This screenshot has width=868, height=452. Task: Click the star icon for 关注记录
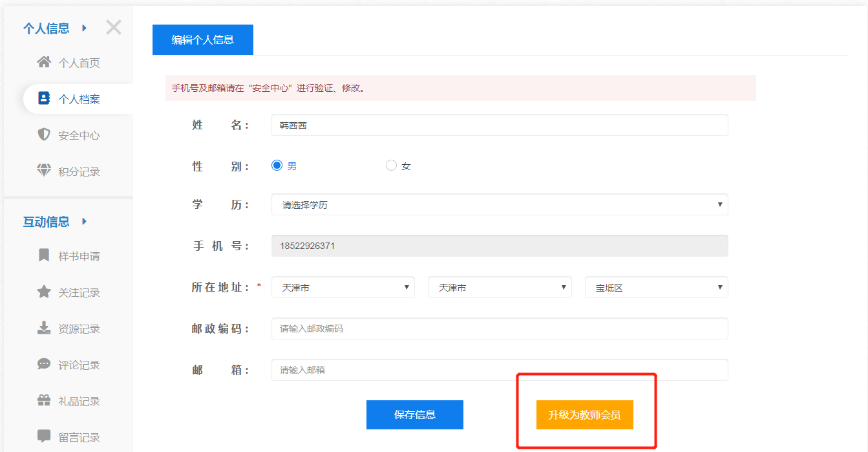point(43,292)
